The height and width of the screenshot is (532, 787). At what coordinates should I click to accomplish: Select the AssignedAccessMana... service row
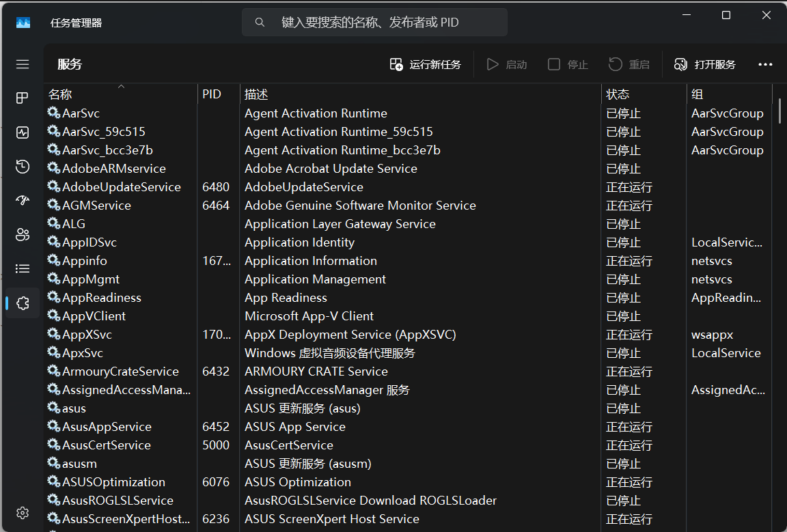pyautogui.click(x=408, y=389)
